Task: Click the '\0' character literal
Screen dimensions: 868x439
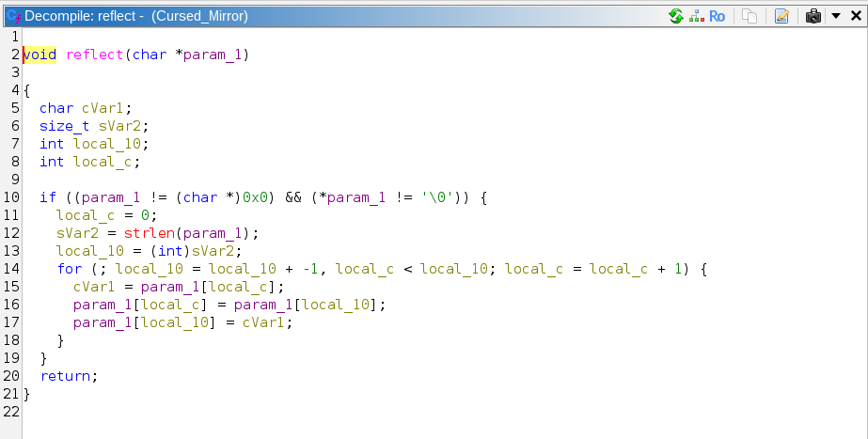Action: click(x=437, y=197)
